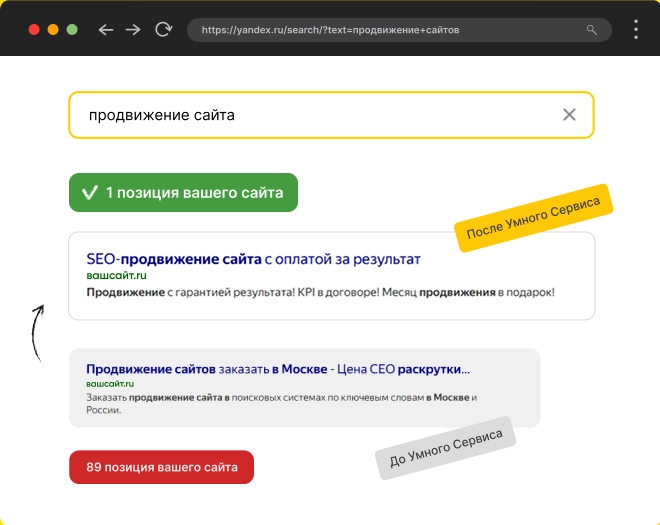Focus the yandex.ru URL address bar
Screen dimensions: 660x525
coord(380,30)
